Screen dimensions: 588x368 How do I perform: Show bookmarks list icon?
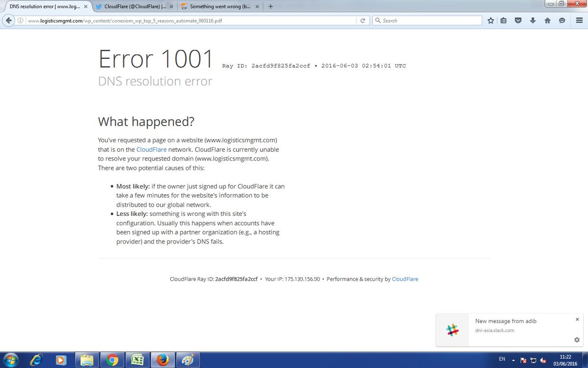tap(504, 21)
